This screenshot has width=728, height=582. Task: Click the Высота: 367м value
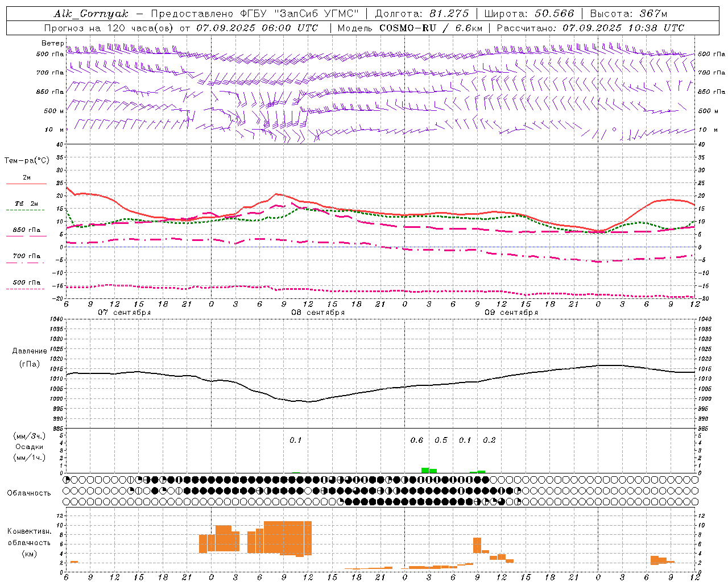click(628, 14)
